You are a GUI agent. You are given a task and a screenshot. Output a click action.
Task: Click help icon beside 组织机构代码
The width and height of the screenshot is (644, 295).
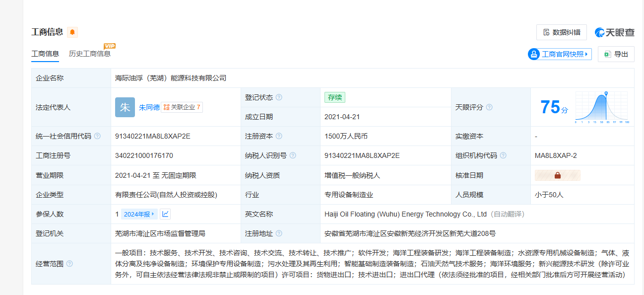pyautogui.click(x=503, y=155)
